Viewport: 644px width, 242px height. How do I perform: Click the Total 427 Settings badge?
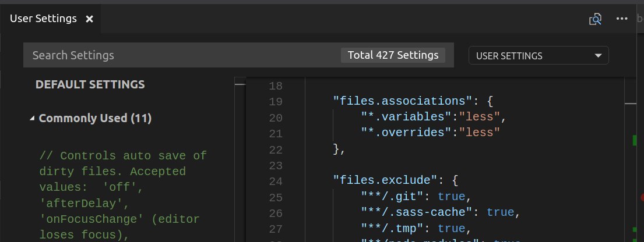click(393, 55)
